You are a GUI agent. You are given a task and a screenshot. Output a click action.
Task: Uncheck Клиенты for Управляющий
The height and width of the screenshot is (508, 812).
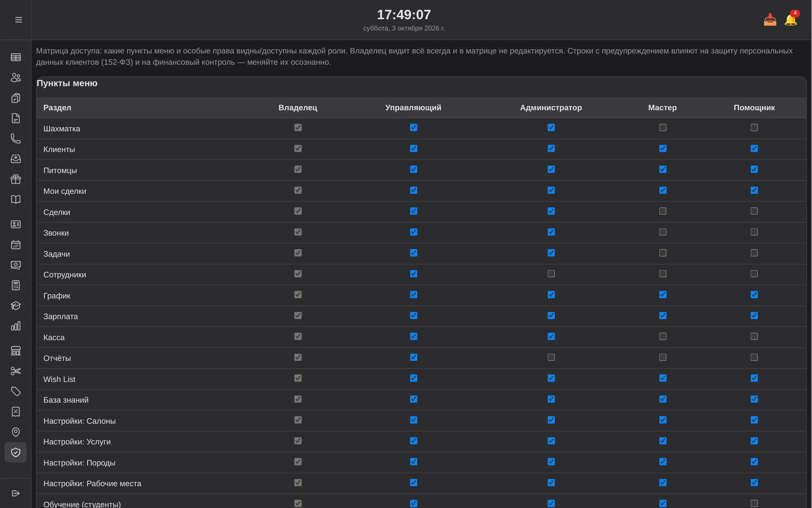point(413,148)
